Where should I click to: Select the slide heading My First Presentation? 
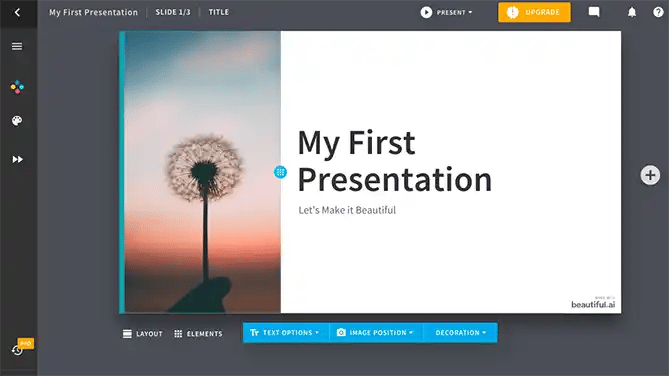pos(395,161)
